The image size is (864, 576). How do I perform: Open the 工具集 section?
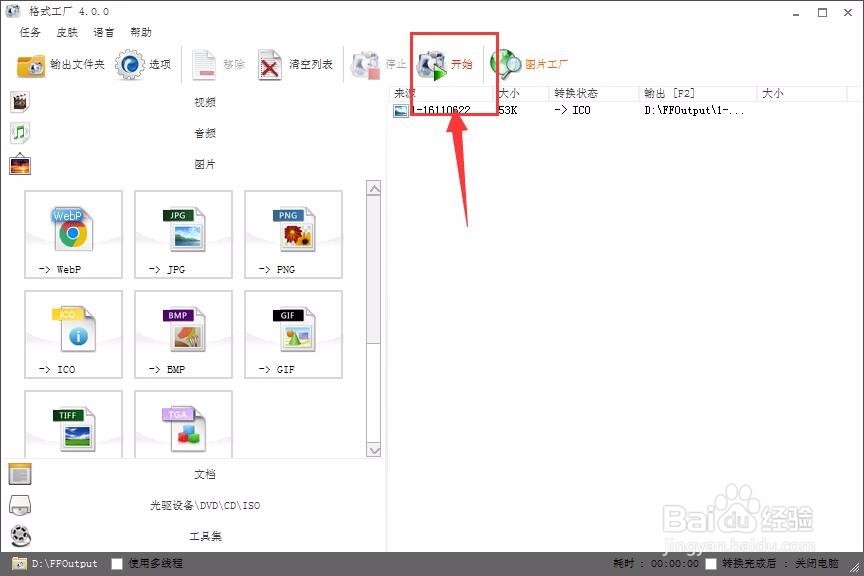tap(204, 536)
